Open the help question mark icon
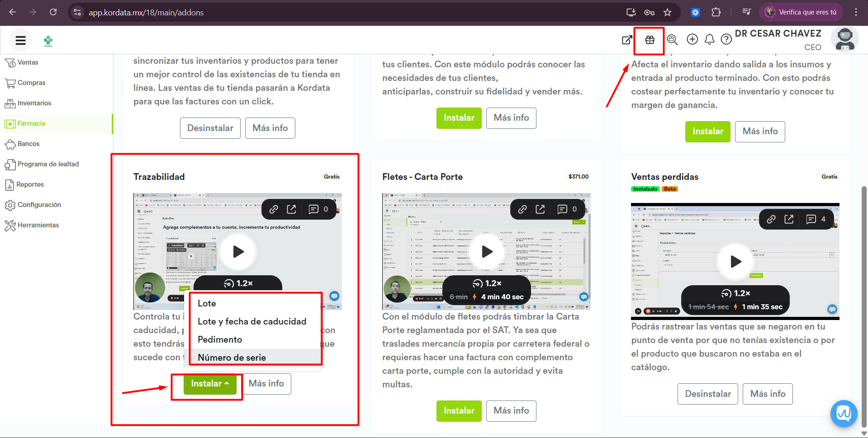This screenshot has width=868, height=438. click(726, 40)
